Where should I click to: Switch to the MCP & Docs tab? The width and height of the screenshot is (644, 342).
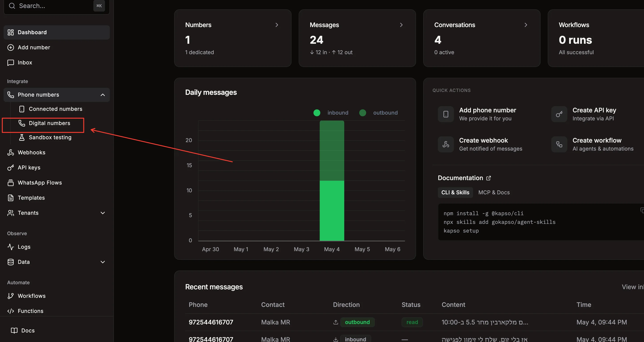pos(494,193)
